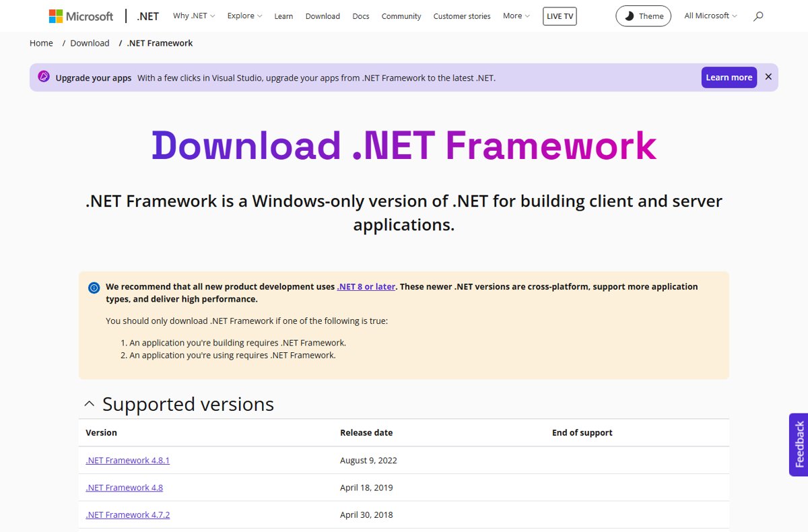Click the blue info icon in recommendation box

pos(94,288)
